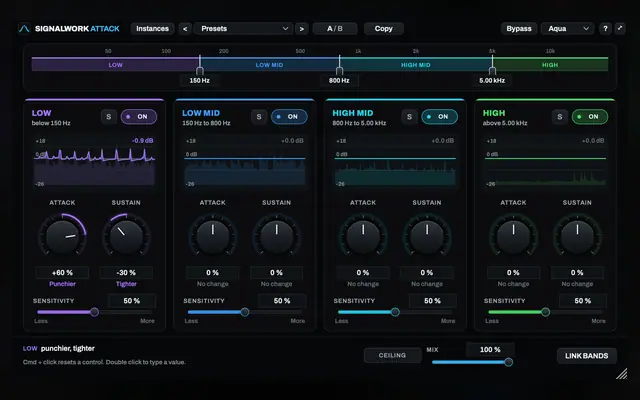Click the 150 Hz crossover frequency label
Screen dimensions: 640x400
coord(200,80)
